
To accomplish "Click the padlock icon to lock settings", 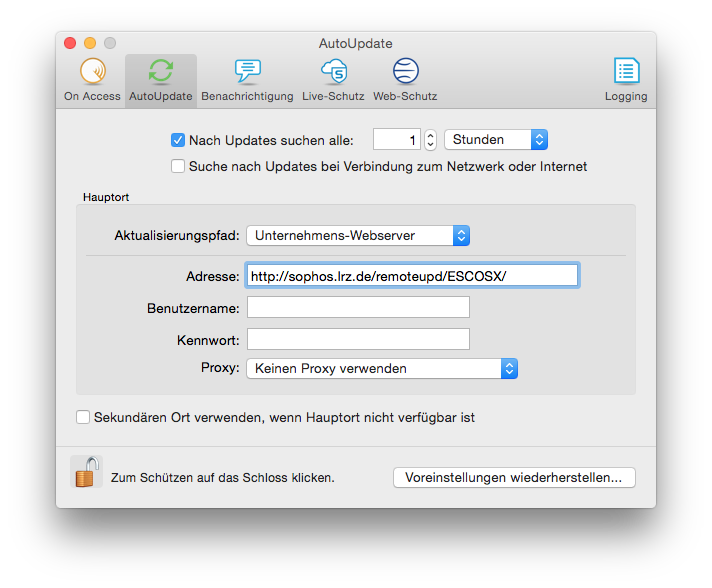I will (x=87, y=471).
